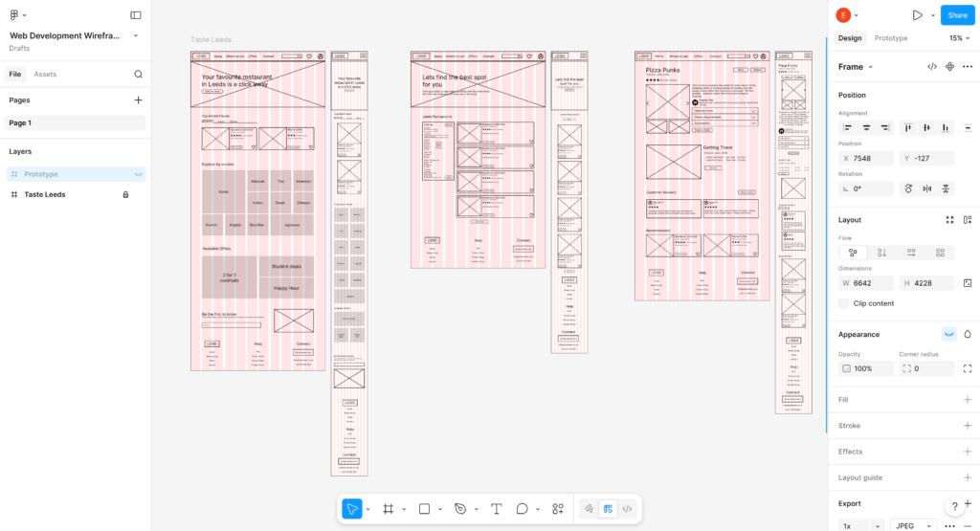This screenshot has height=531, width=980.
Task: Select the Frame tool in toolbar
Action: point(389,509)
